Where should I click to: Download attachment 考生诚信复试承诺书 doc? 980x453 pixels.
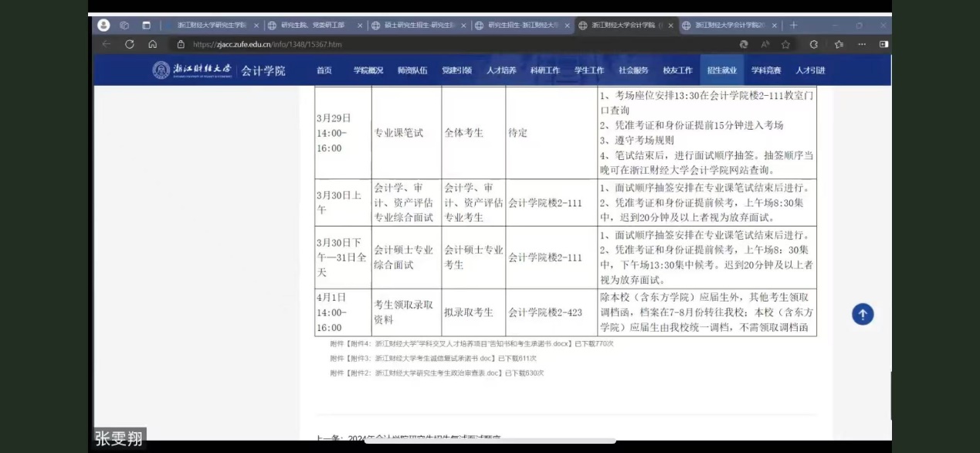click(432, 358)
